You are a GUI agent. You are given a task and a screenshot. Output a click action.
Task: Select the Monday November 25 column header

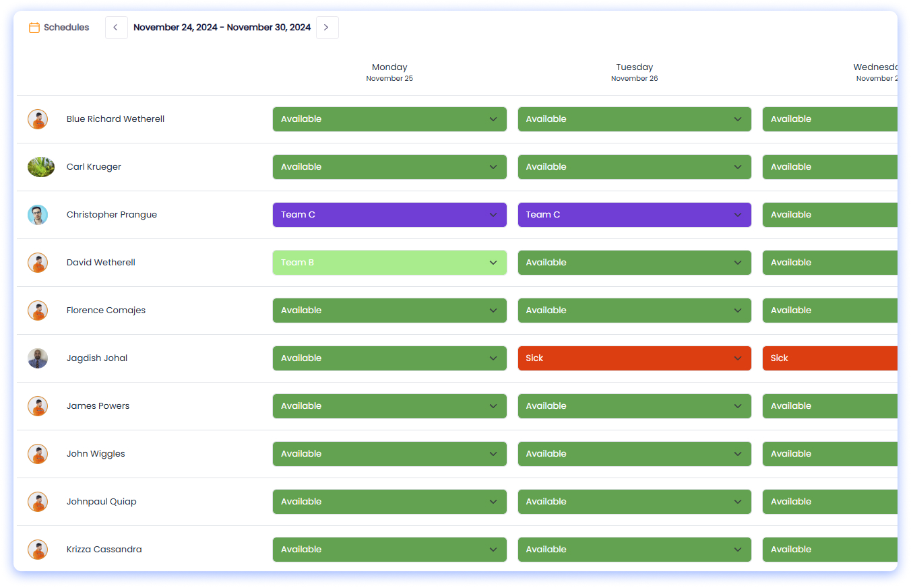coord(389,72)
